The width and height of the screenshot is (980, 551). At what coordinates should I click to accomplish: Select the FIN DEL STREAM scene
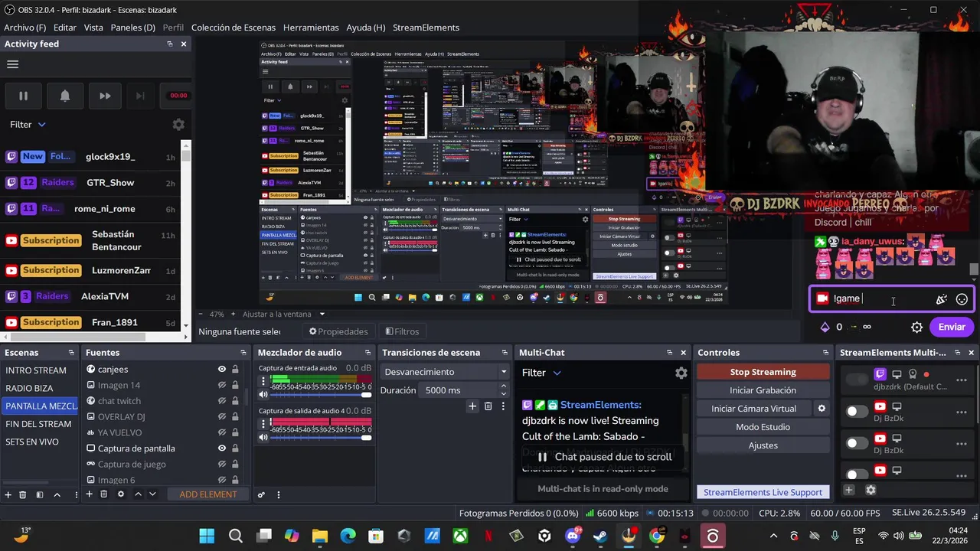coord(38,424)
